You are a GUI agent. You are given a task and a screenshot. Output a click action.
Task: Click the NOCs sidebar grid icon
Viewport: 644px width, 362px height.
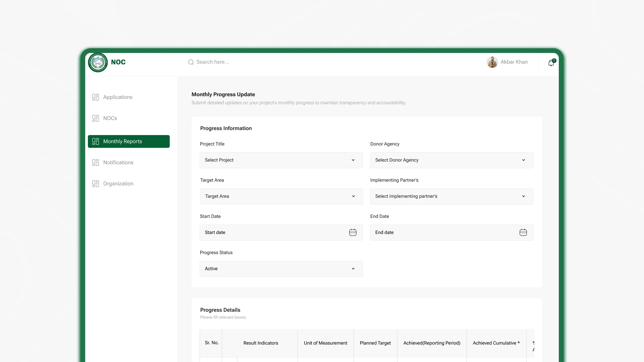click(x=96, y=118)
